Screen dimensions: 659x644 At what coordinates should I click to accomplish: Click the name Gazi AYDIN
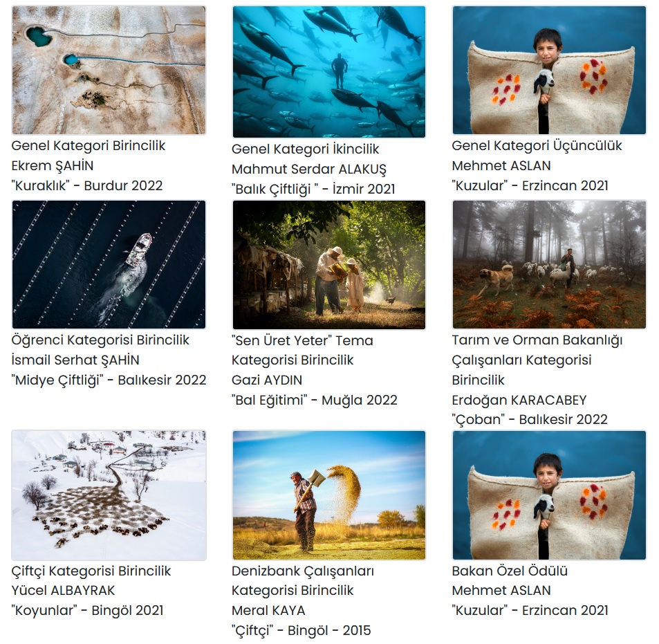click(x=267, y=380)
